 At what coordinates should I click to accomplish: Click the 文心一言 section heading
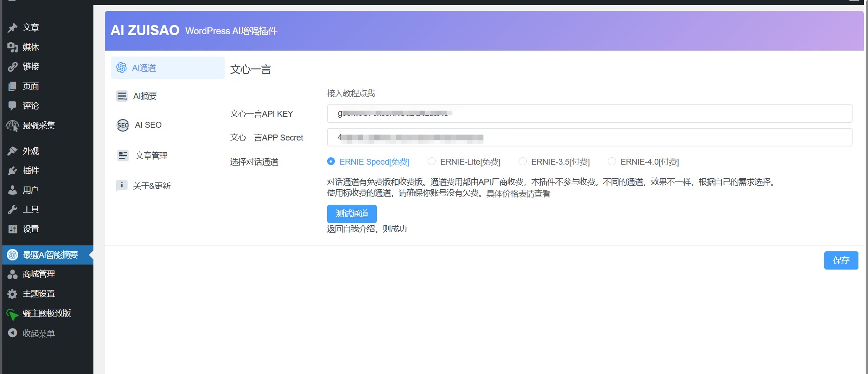pos(251,70)
